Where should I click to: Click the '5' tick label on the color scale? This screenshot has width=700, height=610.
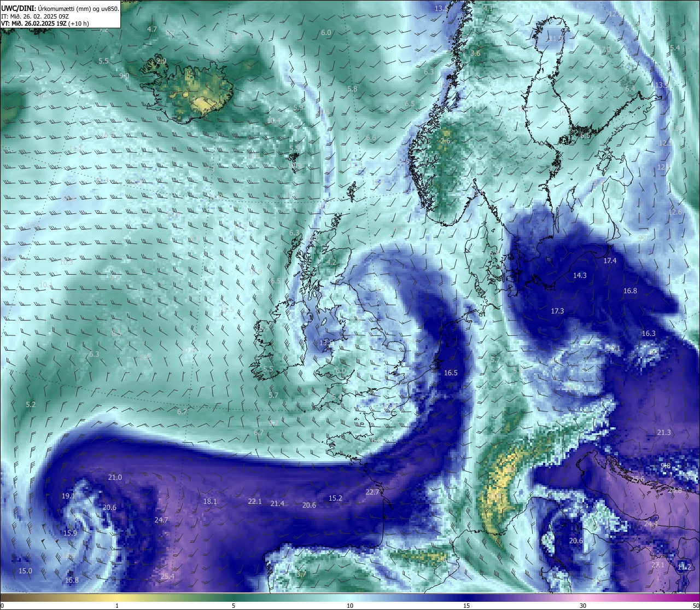point(234,606)
